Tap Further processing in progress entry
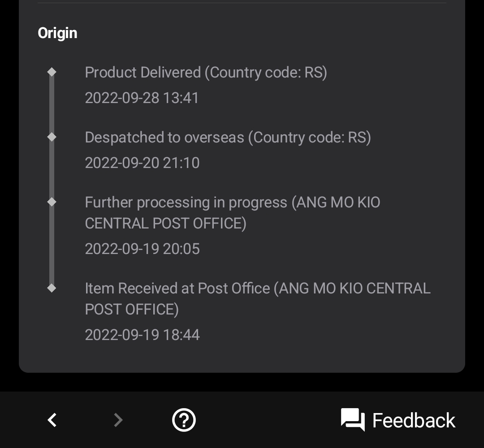Viewport: 484px width, 448px height. click(233, 213)
